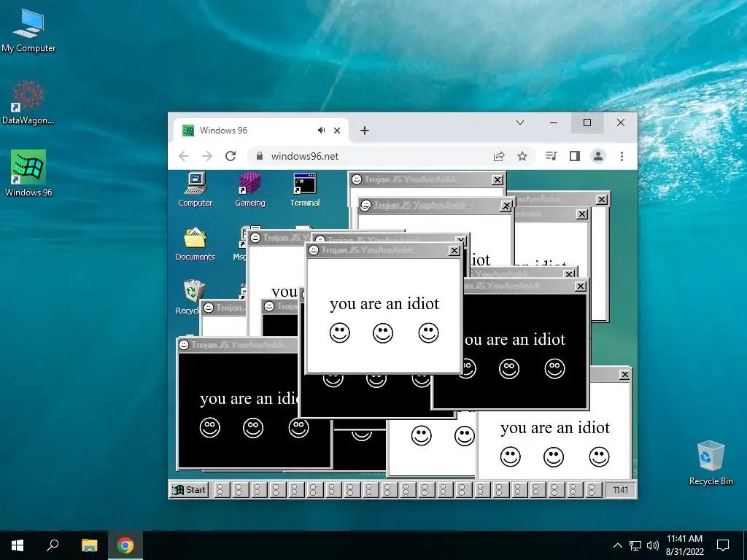747x560 pixels.
Task: Open the Windows 96 desktop shortcut
Action: click(x=28, y=174)
